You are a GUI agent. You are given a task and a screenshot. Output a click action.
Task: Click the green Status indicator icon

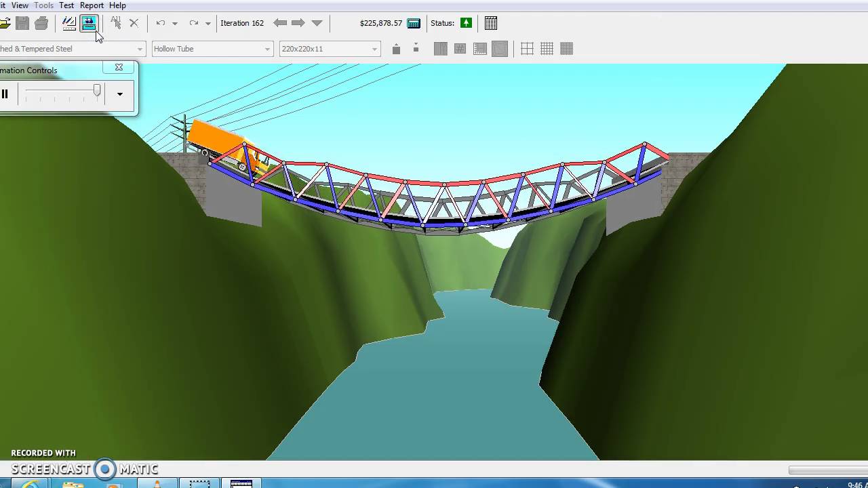[466, 23]
